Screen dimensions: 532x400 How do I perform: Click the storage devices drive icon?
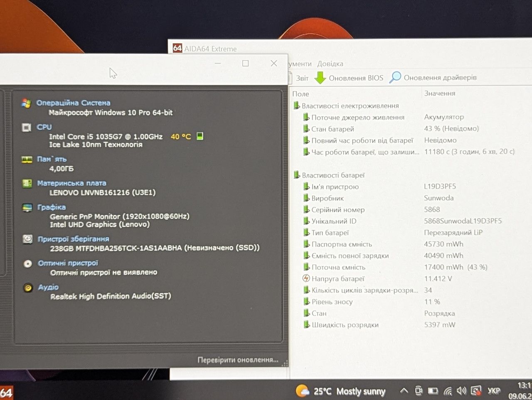(x=27, y=239)
